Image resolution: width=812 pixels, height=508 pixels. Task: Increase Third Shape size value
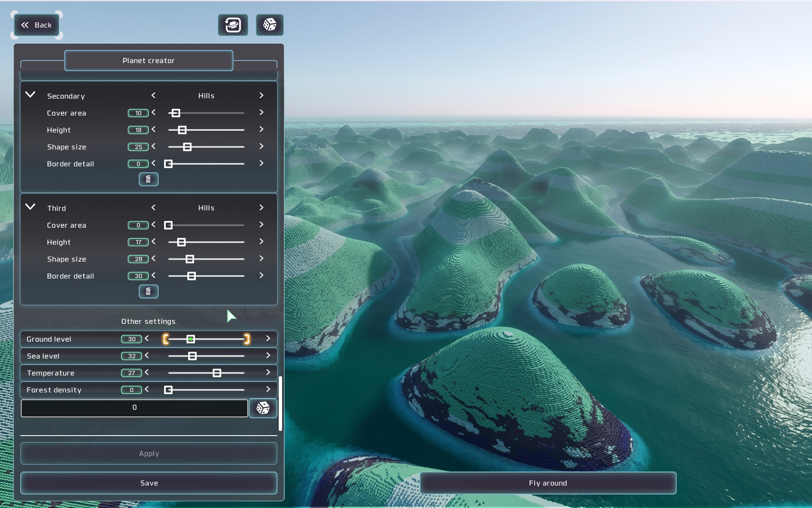[261, 259]
